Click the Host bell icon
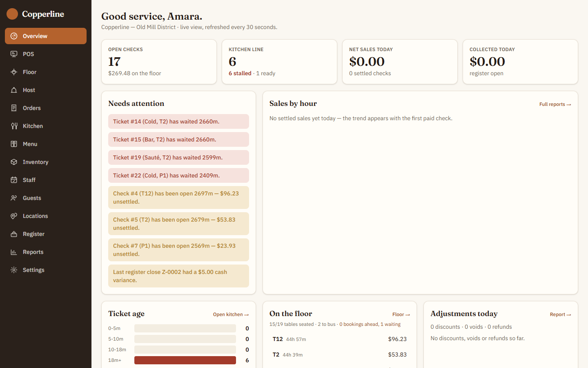The width and height of the screenshot is (588, 368). pos(14,90)
